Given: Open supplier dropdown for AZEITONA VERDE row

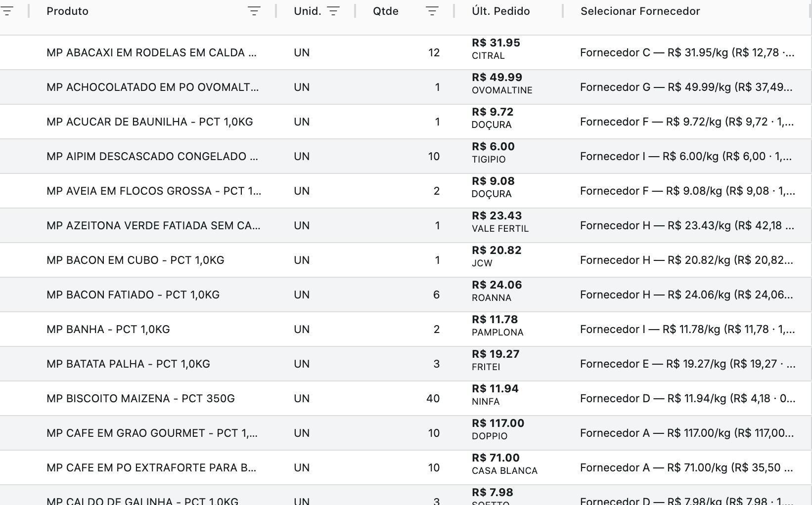Looking at the screenshot, I should click(x=687, y=225).
